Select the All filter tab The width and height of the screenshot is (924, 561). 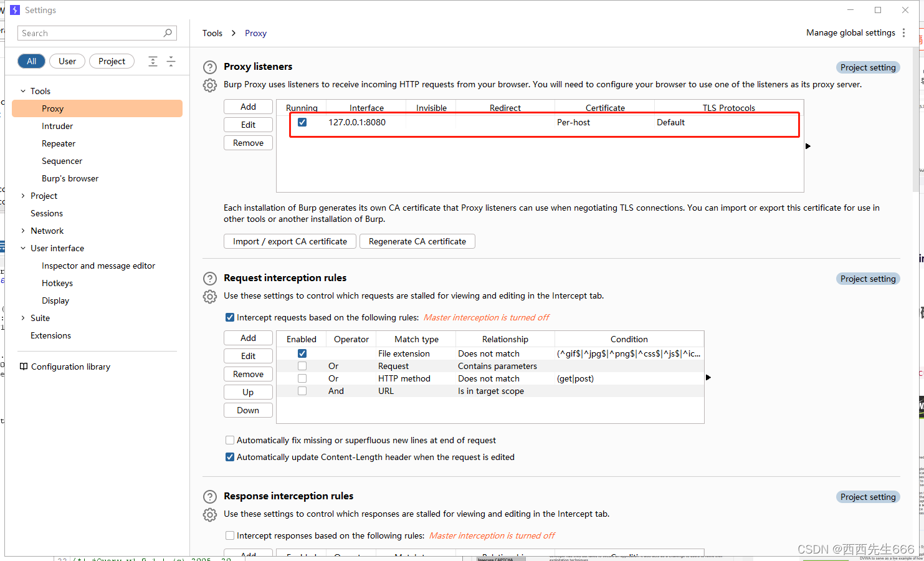click(32, 61)
